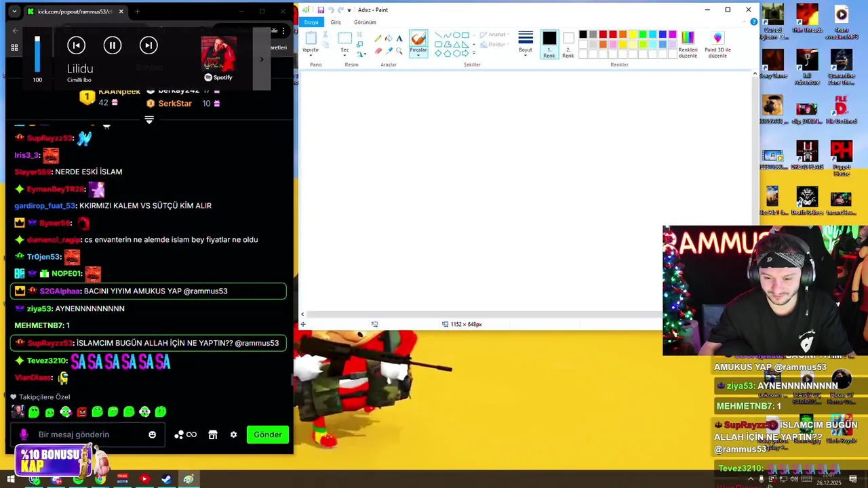Click username SupRayzz53 in highlighted chat message

click(x=51, y=343)
